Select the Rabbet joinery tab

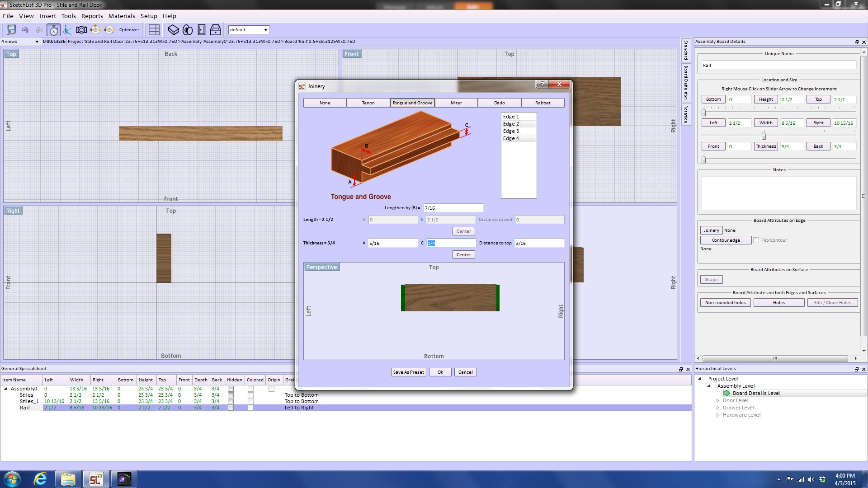pos(542,103)
